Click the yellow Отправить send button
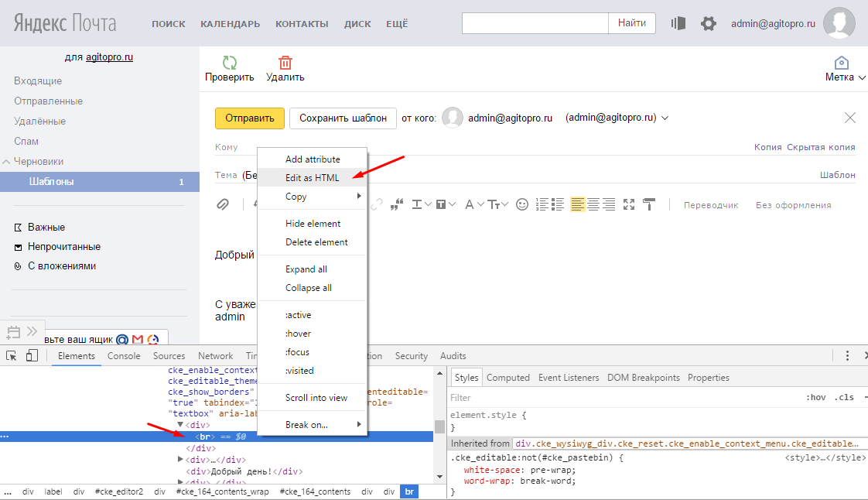Screen dimensions: 868x500 tap(249, 118)
